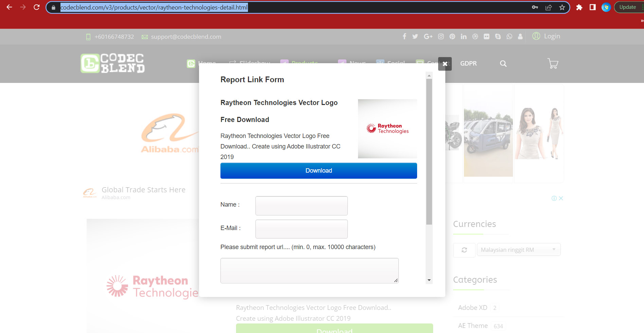Screen dimensions: 644x333
Task: Click inside the Name input field
Action: [x=301, y=206]
